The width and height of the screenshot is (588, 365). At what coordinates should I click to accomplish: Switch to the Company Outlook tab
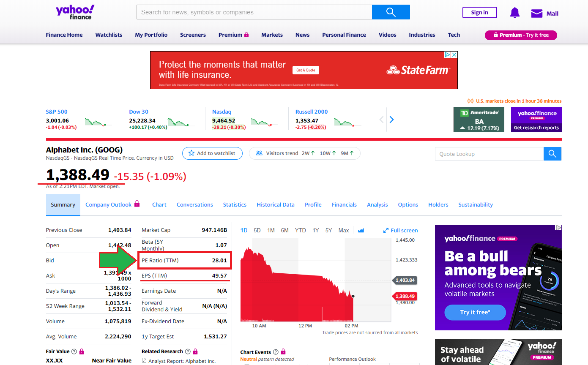(112, 204)
